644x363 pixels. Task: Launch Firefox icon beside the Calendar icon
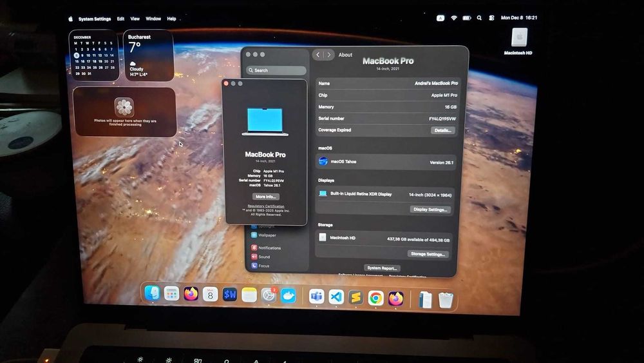[191, 294]
